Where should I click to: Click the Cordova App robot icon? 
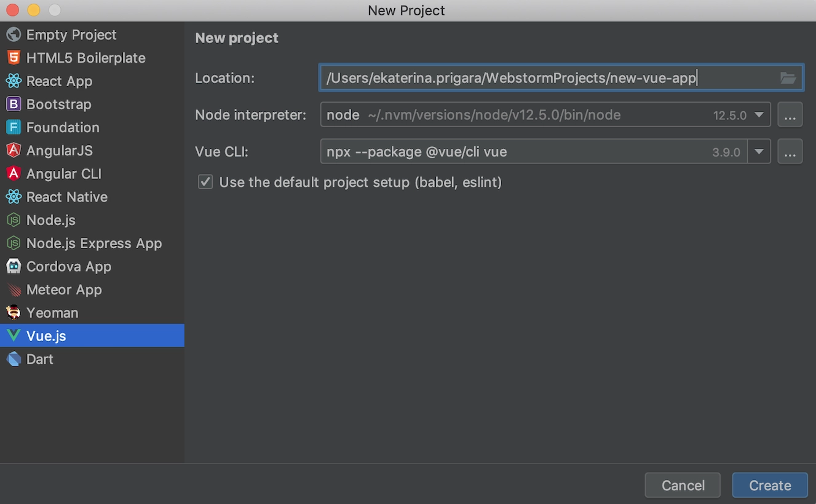click(13, 266)
